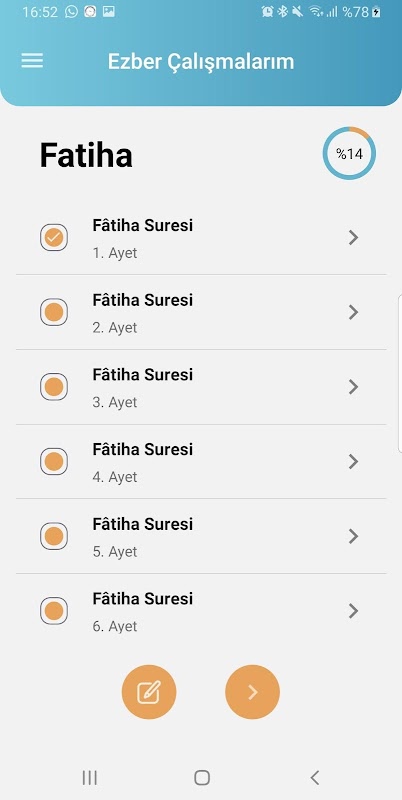Tap the chevron beside 1. Ayet
The width and height of the screenshot is (402, 800).
click(353, 237)
